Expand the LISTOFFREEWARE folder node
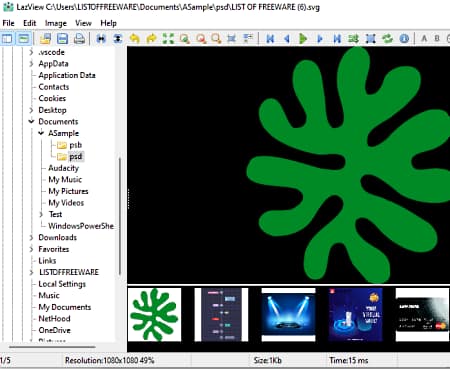 tap(31, 272)
